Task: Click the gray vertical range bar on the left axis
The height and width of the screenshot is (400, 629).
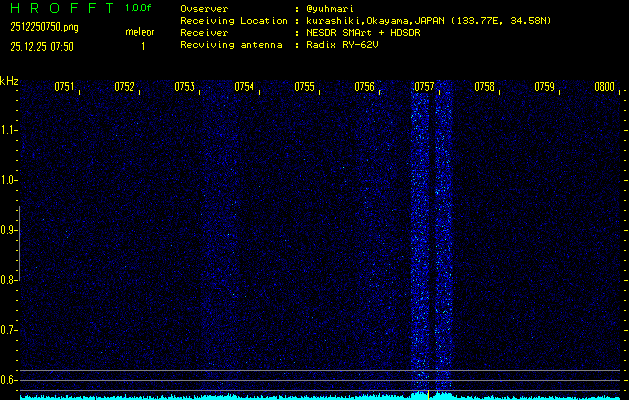Action: click(x=20, y=243)
